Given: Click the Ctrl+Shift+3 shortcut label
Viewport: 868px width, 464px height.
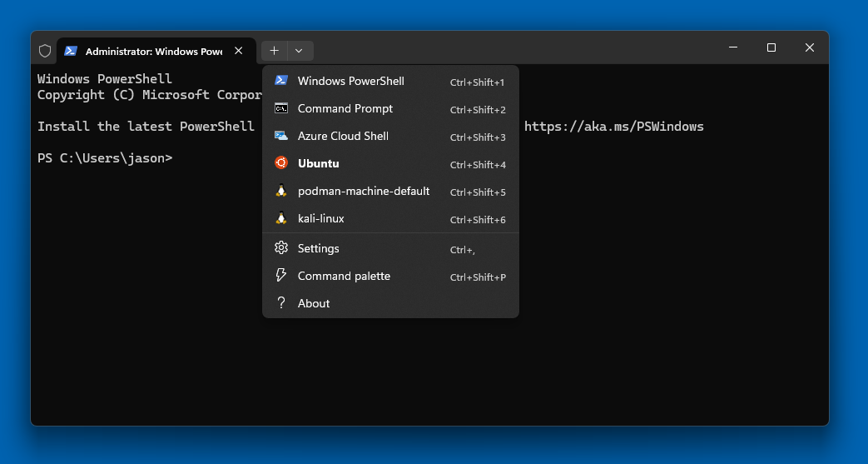Looking at the screenshot, I should (x=478, y=137).
